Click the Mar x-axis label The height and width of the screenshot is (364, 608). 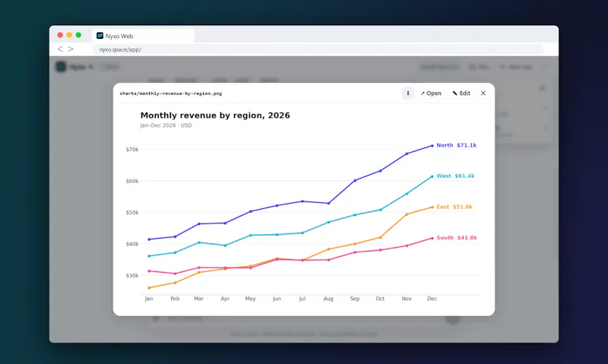[198, 299]
